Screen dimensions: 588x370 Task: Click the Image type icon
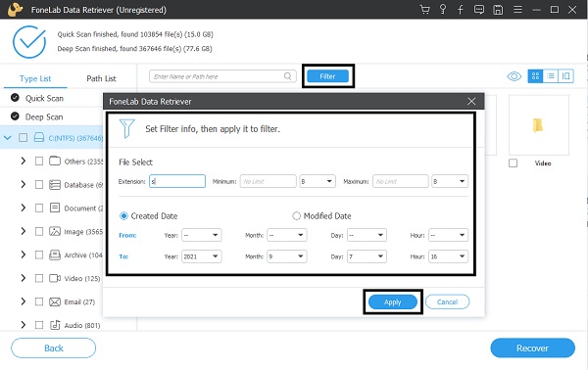(55, 231)
